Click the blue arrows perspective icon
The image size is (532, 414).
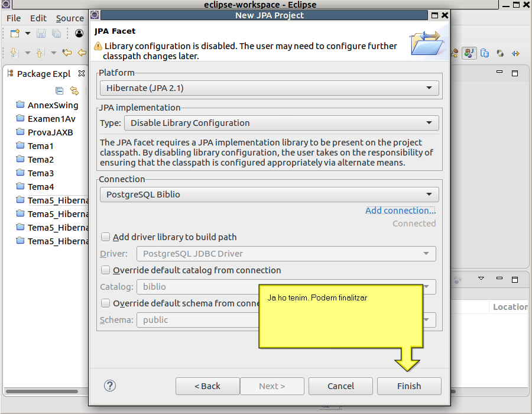click(515, 53)
